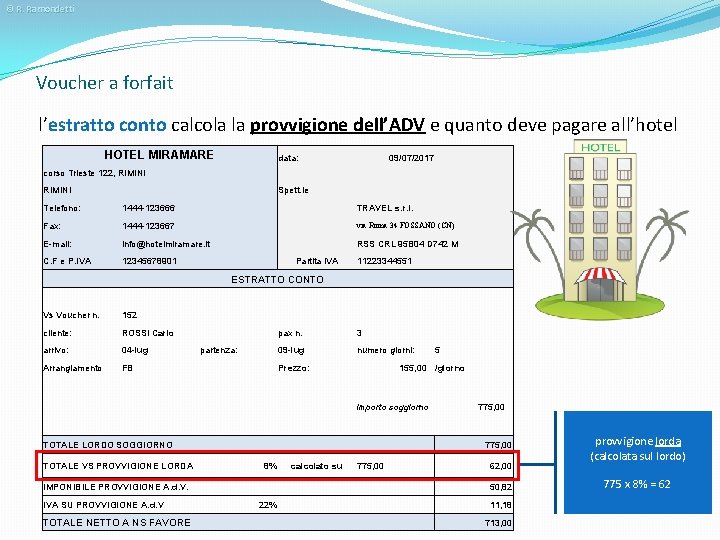Click the hotel building illustration
The height and width of the screenshot is (540, 720).
point(600,229)
